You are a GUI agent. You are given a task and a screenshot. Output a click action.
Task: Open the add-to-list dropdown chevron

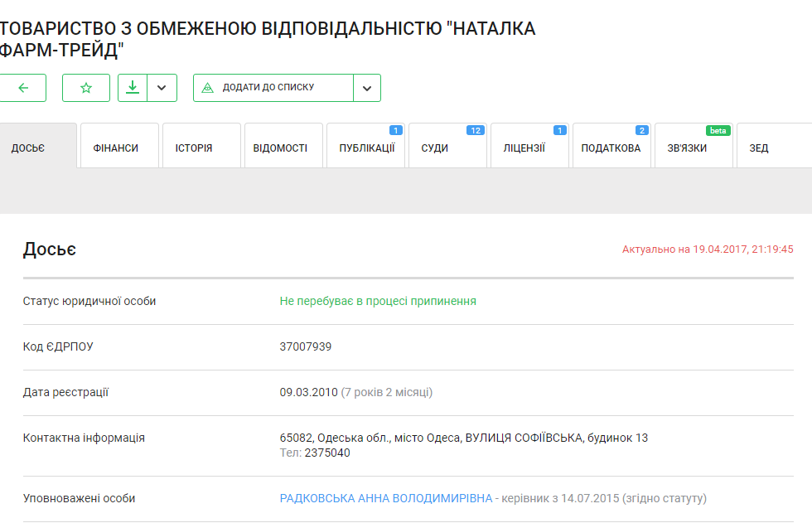pyautogui.click(x=367, y=88)
